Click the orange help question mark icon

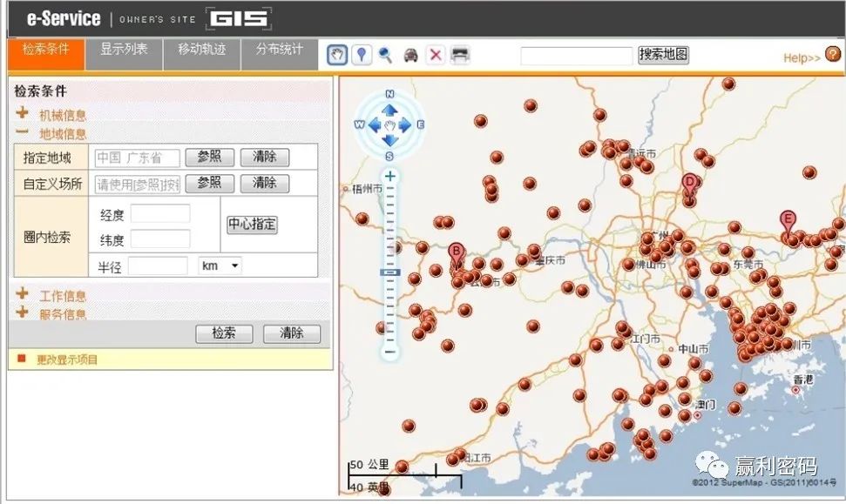click(833, 55)
